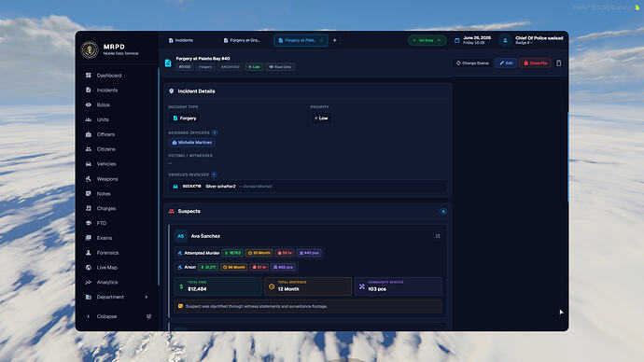
Task: Click the Edit button
Action: [x=506, y=63]
